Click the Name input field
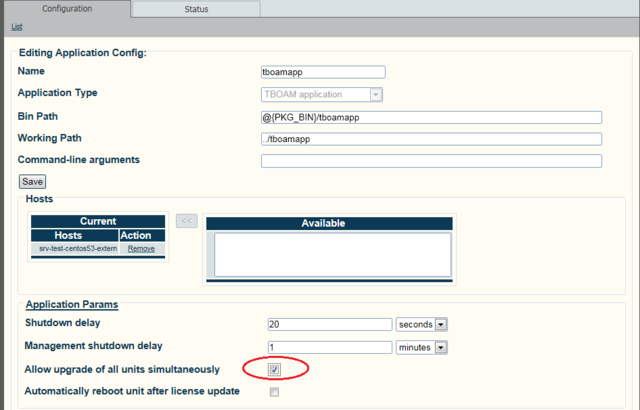 [x=322, y=72]
